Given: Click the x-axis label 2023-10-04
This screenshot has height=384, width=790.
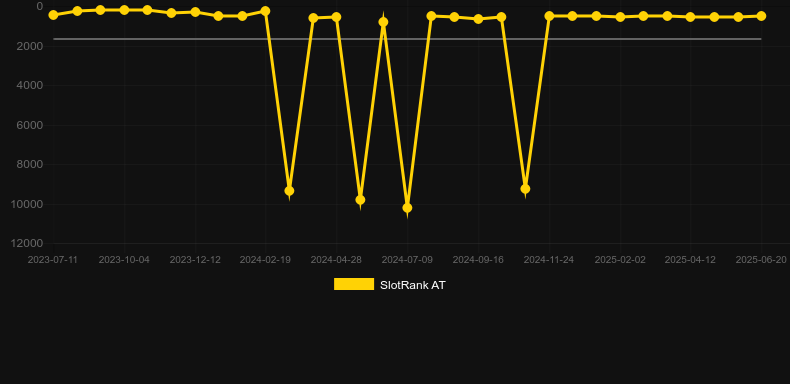Looking at the screenshot, I should click(124, 260).
